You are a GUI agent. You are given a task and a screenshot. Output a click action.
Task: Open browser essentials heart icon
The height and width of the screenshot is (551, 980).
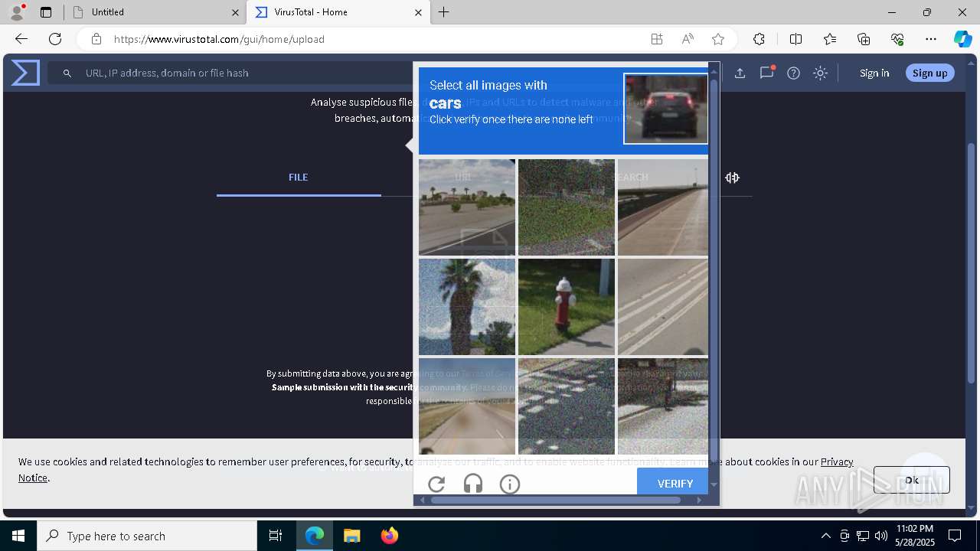897,39
